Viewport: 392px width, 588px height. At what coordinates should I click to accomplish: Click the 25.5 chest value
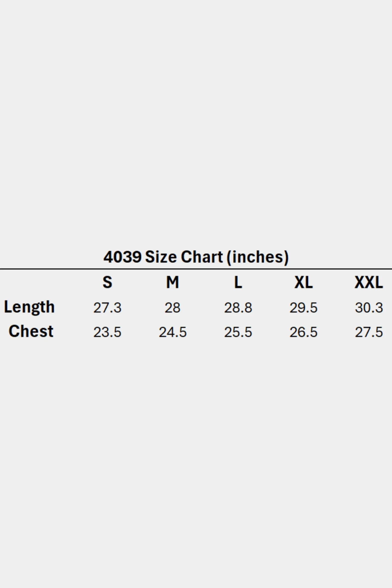point(238,332)
